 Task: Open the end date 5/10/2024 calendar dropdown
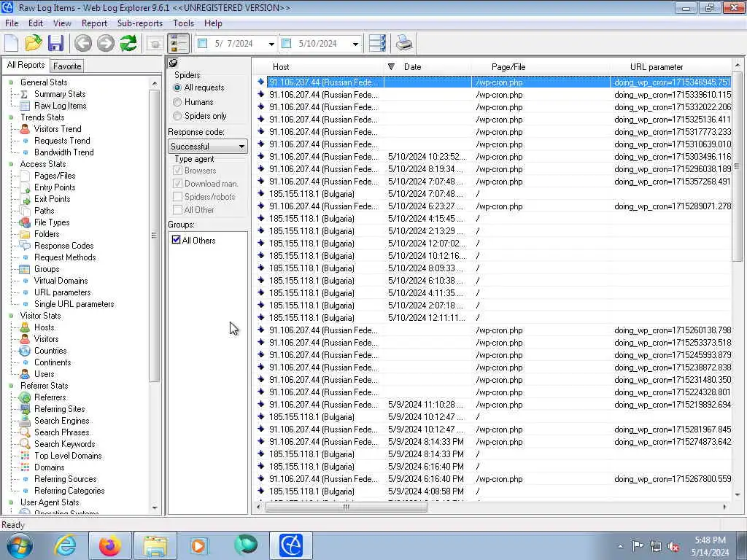pos(355,44)
